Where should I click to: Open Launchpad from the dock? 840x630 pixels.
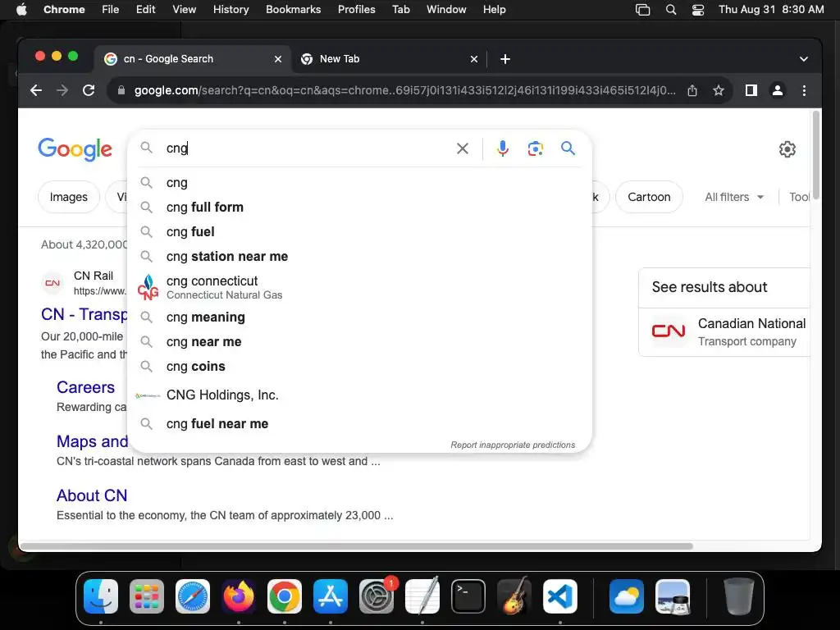[x=147, y=596]
